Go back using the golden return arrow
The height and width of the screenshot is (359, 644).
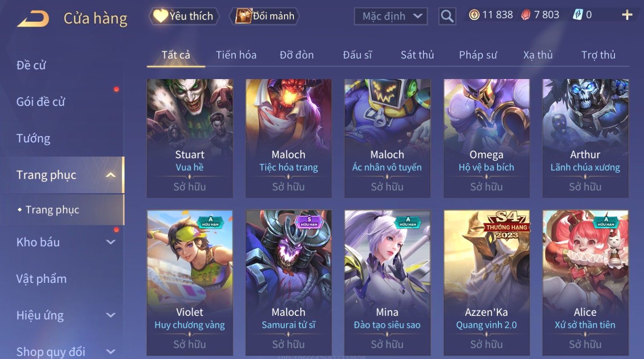(x=33, y=18)
